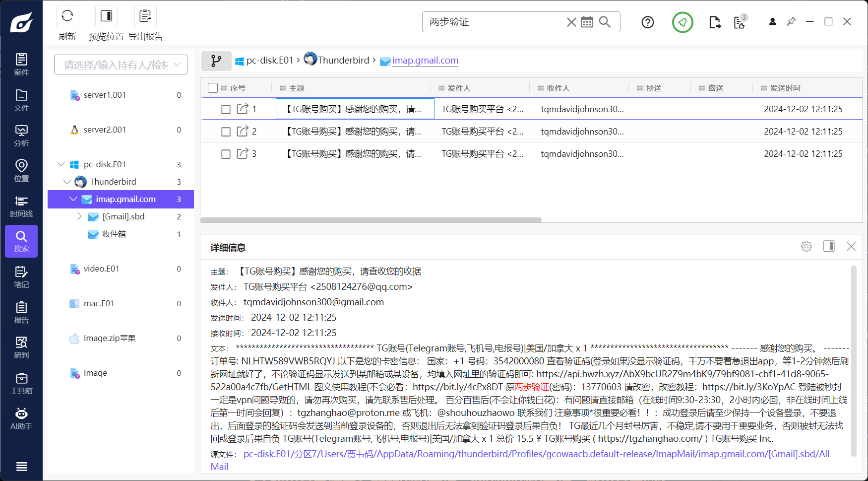Screen dimensions: 868x481
Task: Check the select-all header checkbox
Action: [213, 88]
